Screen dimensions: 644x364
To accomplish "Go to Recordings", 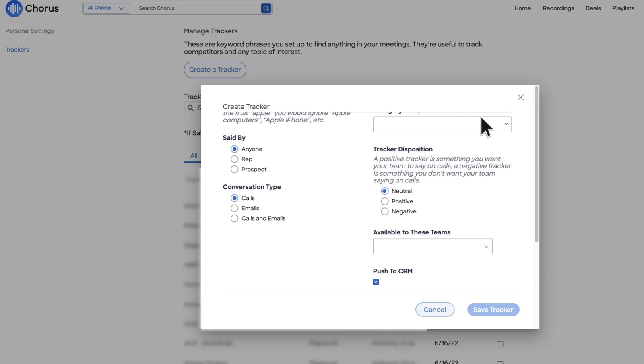I will coord(558,8).
